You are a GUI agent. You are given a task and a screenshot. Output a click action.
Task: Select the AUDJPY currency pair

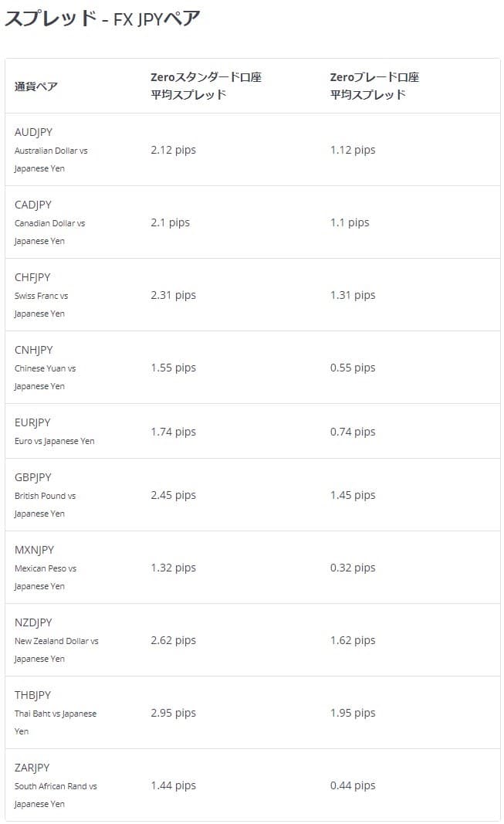(x=34, y=132)
